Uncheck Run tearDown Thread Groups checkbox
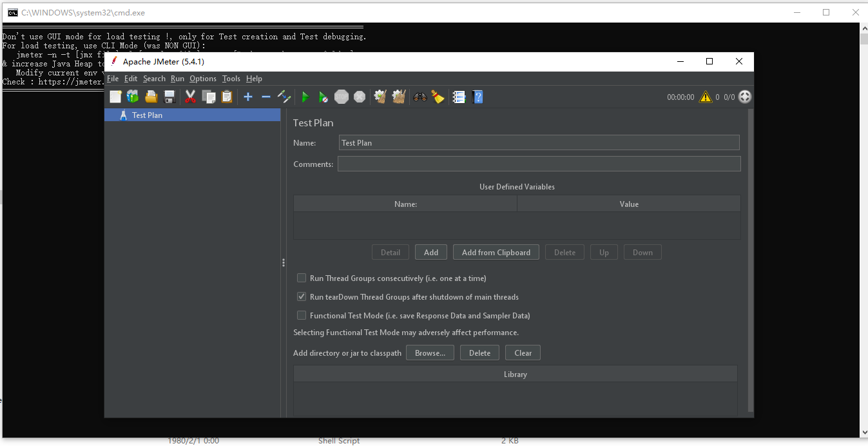 point(301,296)
